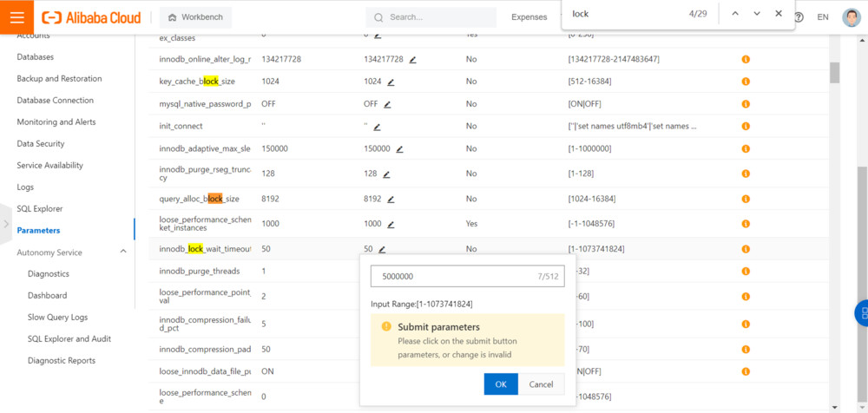
Task: Click the Alibaba Cloud logo
Action: (x=91, y=17)
